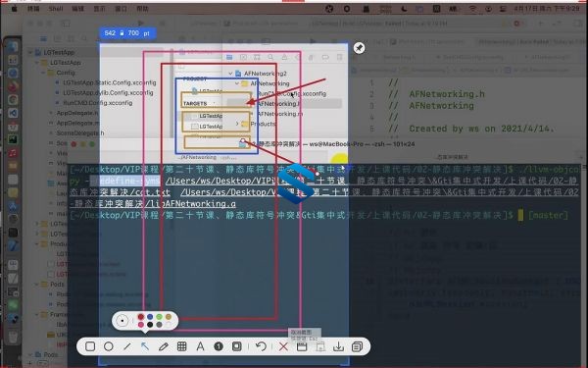
Task: Select the ellipse annotation tool
Action: pos(109,346)
